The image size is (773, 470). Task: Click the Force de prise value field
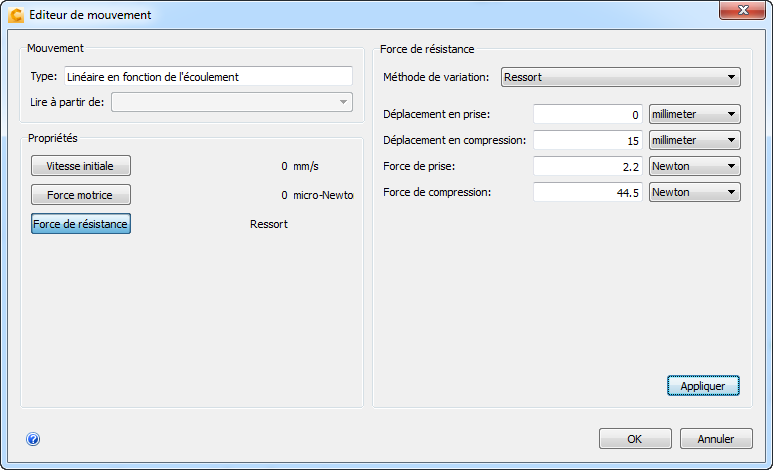(588, 166)
